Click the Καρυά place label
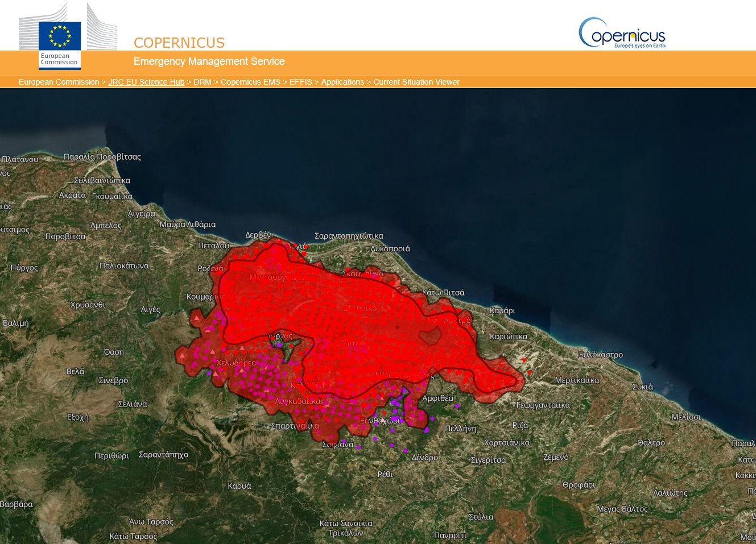This screenshot has width=756, height=544. pyautogui.click(x=239, y=486)
